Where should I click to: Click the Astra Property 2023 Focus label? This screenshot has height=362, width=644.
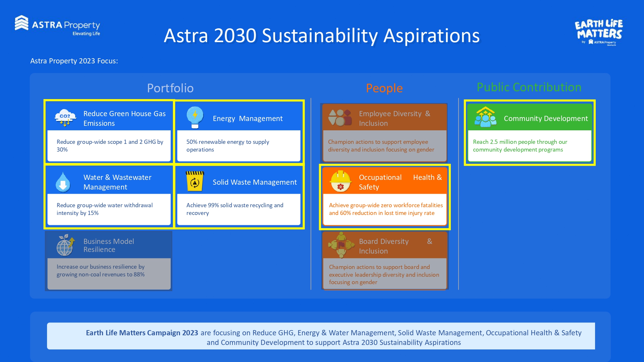pyautogui.click(x=74, y=61)
